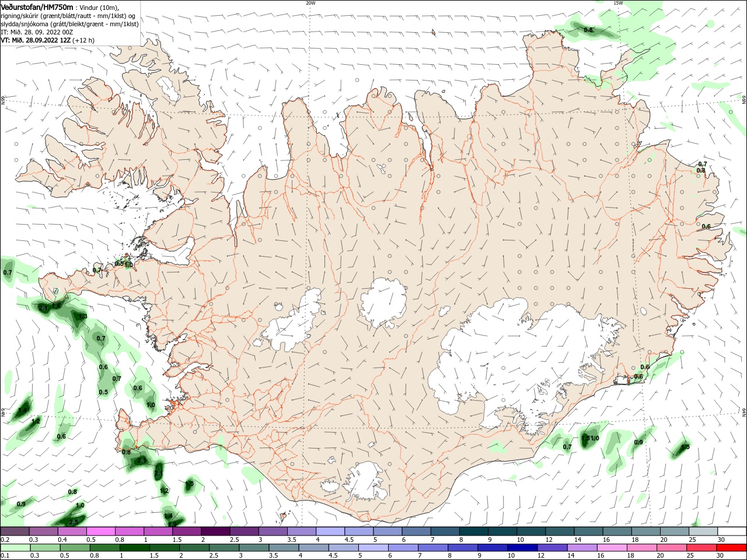The height and width of the screenshot is (560, 747).
Task: Pick the snow legend swatch between 1 and 1.5
Action: click(x=158, y=531)
